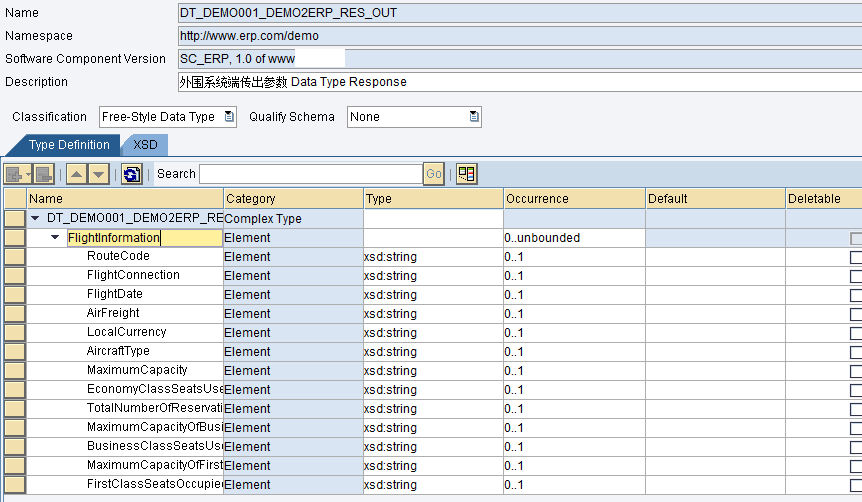Click Default cell of AircraftType row
The height and width of the screenshot is (502, 862).
click(x=715, y=351)
